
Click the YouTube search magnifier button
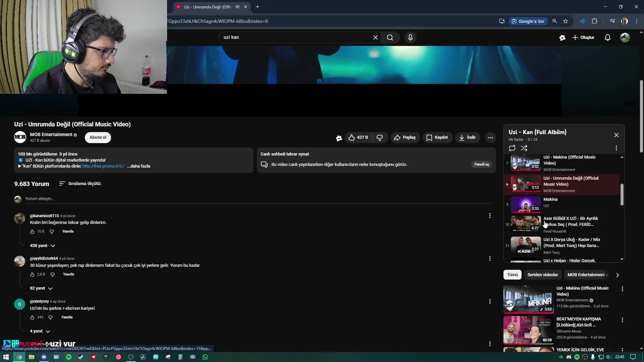[x=390, y=37]
